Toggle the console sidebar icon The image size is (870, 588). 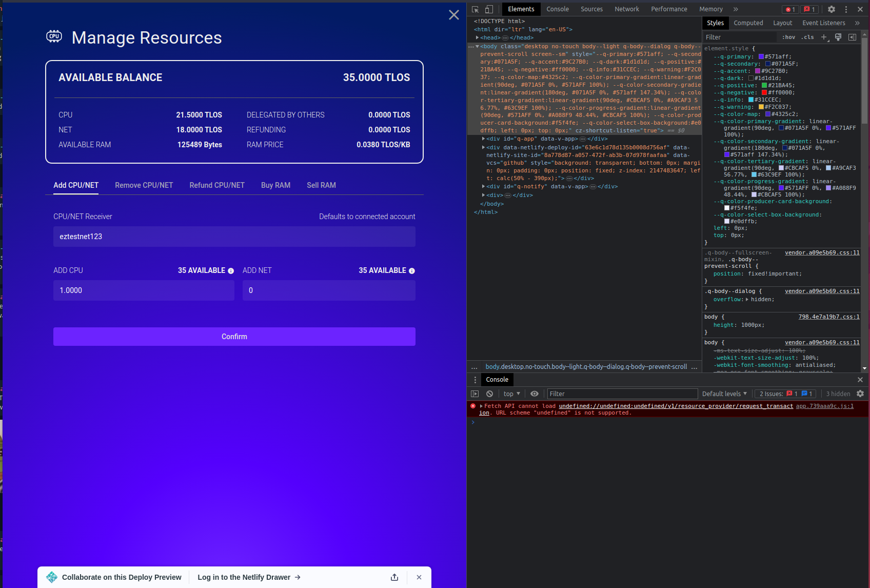[x=475, y=394]
